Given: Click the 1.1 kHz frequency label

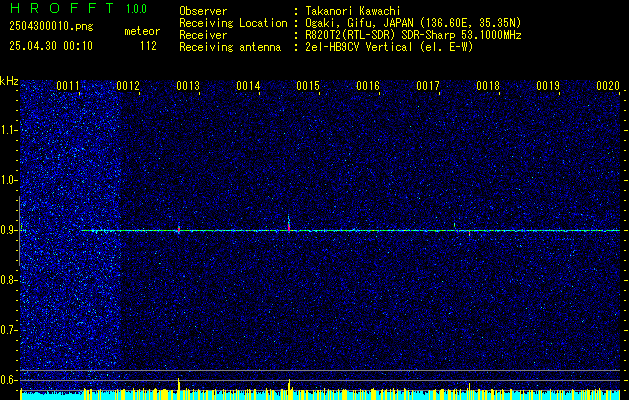Looking at the screenshot, I should click(8, 130).
